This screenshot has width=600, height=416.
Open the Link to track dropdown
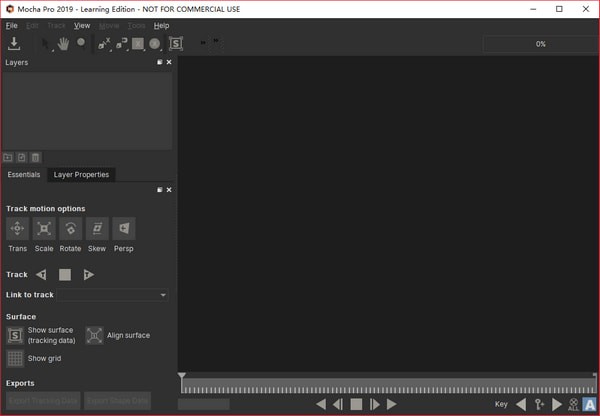point(113,295)
